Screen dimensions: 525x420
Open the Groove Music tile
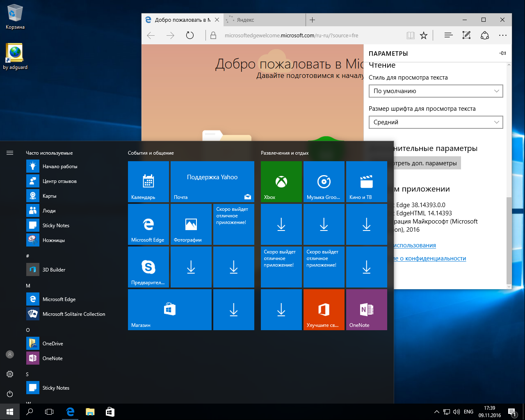point(324,182)
